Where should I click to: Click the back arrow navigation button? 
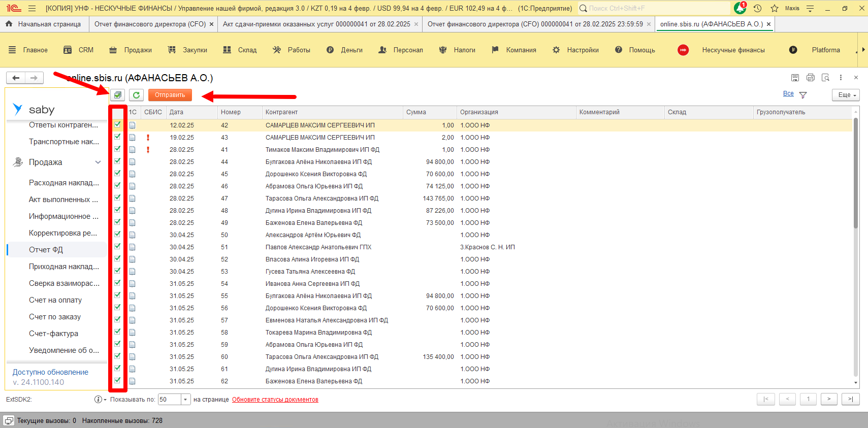pos(16,78)
